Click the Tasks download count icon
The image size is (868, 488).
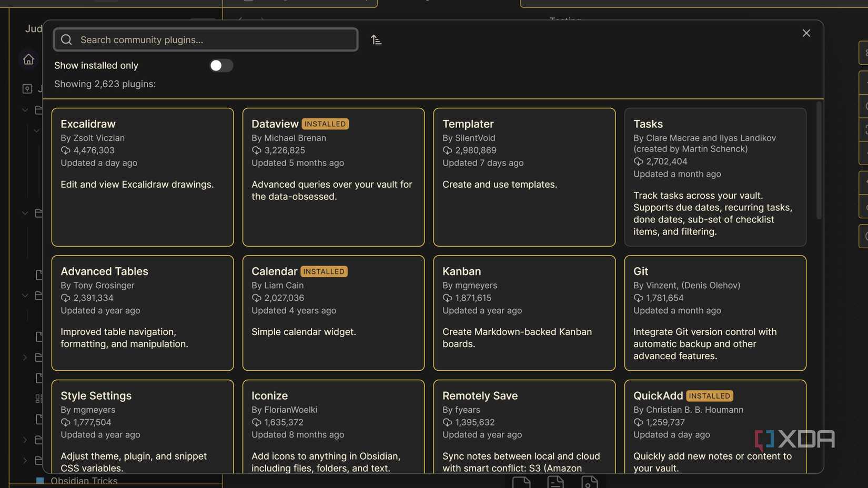pos(638,161)
